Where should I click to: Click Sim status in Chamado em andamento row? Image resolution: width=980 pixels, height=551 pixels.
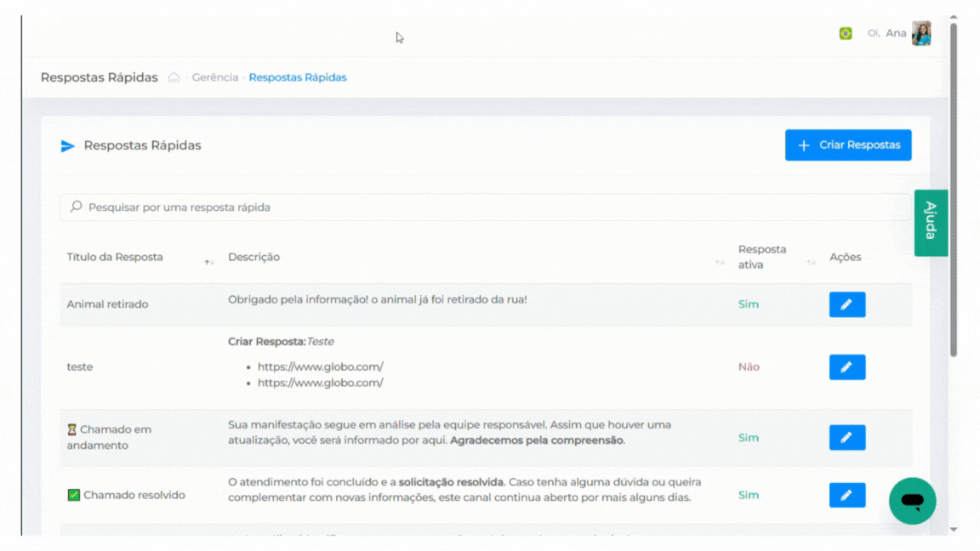click(x=748, y=437)
